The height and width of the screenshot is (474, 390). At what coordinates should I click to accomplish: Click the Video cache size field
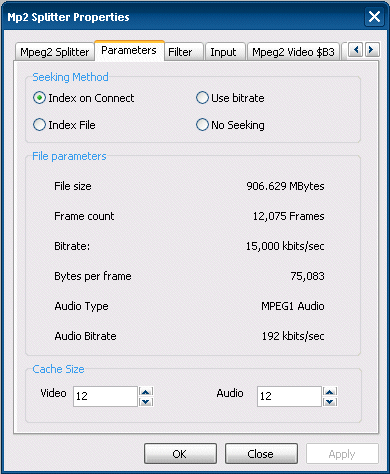tap(105, 396)
